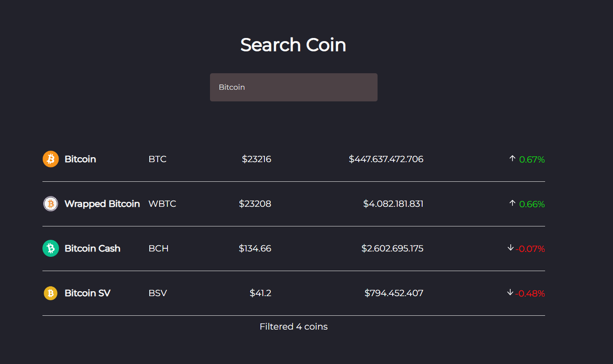Click the Bitcoin Cash green logo icon
Viewport: 613px width, 364px height.
coord(50,248)
